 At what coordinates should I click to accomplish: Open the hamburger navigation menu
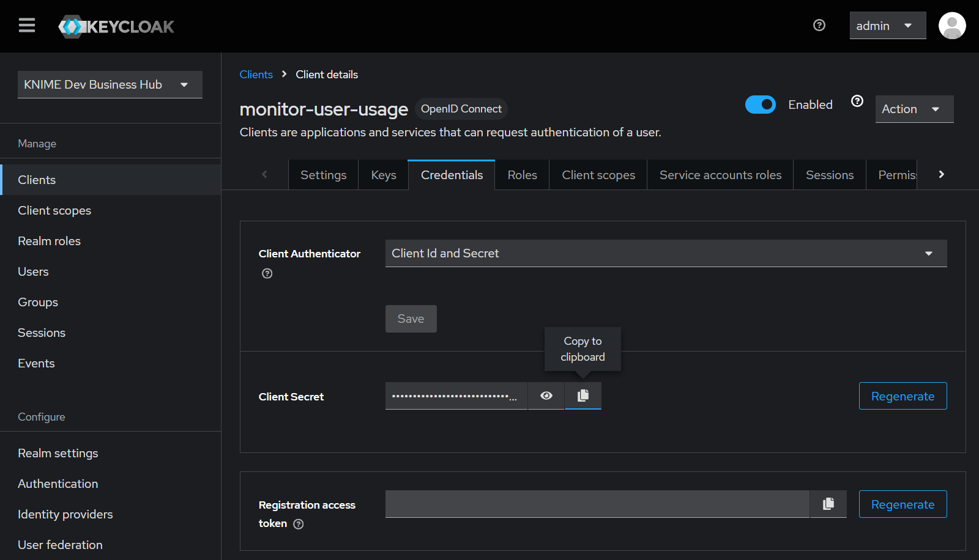(27, 26)
